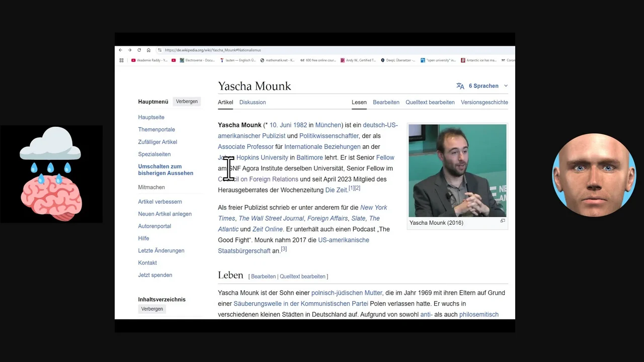This screenshot has height=362, width=644.
Task: Open the 'Zeit Online' link
Action: (268, 229)
